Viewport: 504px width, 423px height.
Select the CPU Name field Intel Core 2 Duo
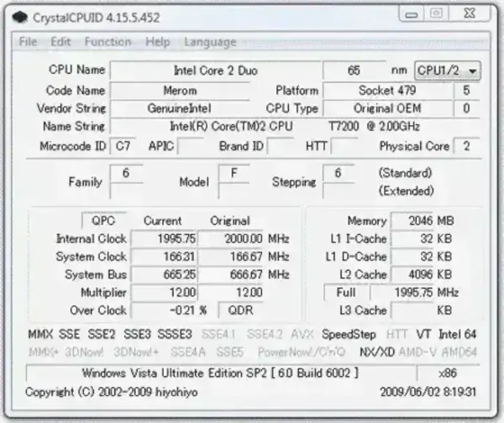coord(215,70)
